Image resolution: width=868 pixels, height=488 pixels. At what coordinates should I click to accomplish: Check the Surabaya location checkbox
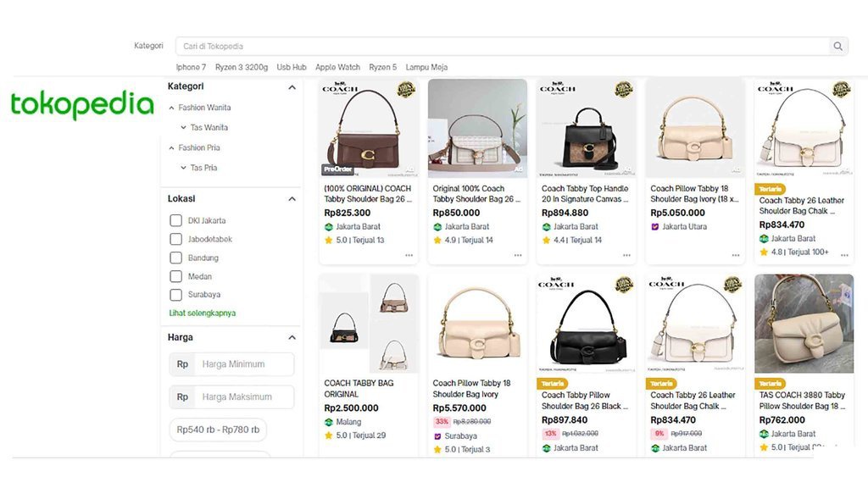pos(175,294)
